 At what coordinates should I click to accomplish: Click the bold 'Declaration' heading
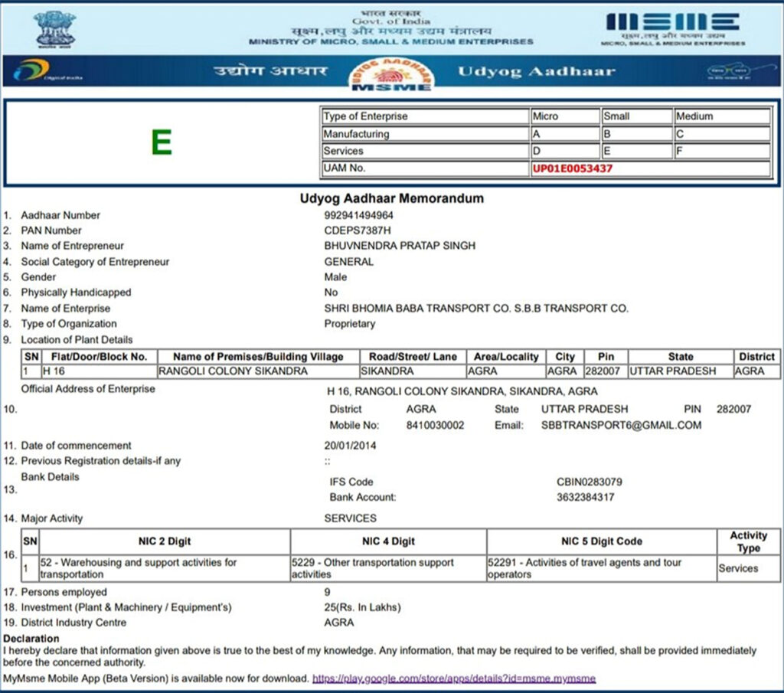click(31, 639)
